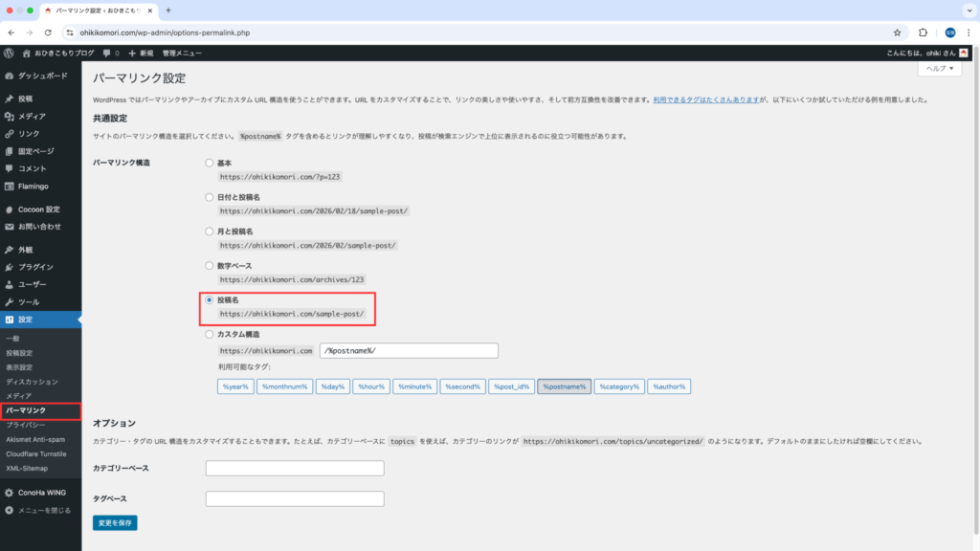
Task: Expand the ヘルプ dropdown tab
Action: pyautogui.click(x=940, y=70)
